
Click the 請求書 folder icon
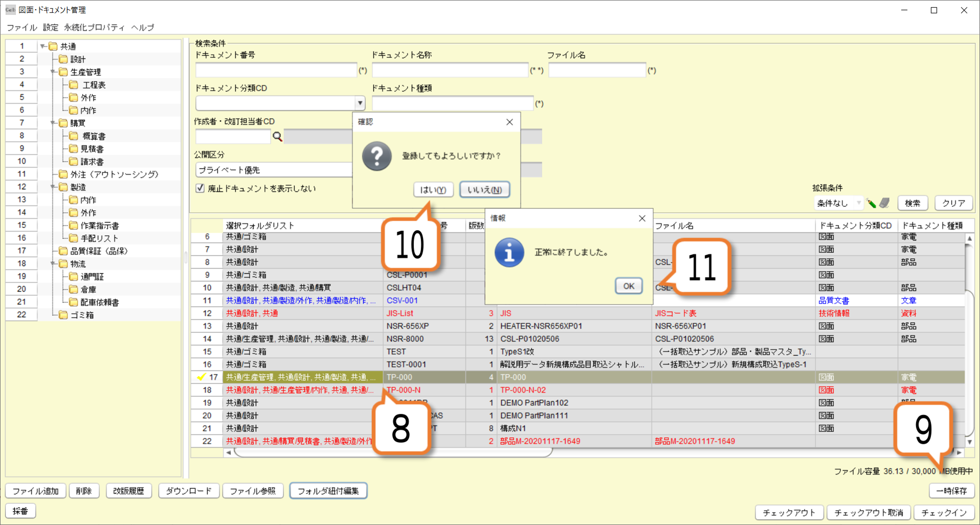click(x=73, y=162)
